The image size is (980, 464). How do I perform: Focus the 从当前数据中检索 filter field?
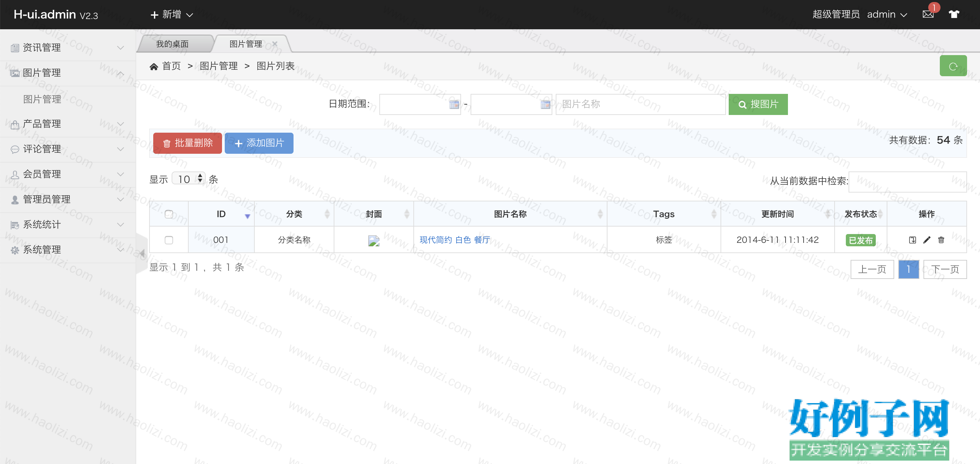pyautogui.click(x=907, y=182)
